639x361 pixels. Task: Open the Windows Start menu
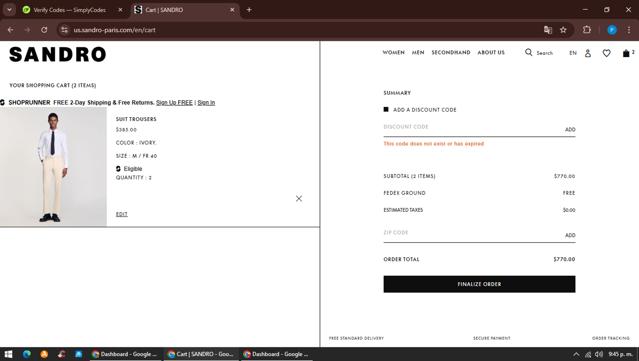point(9,354)
